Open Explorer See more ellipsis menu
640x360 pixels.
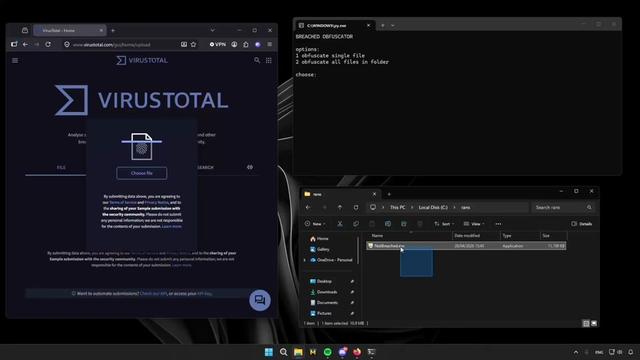pos(498,224)
